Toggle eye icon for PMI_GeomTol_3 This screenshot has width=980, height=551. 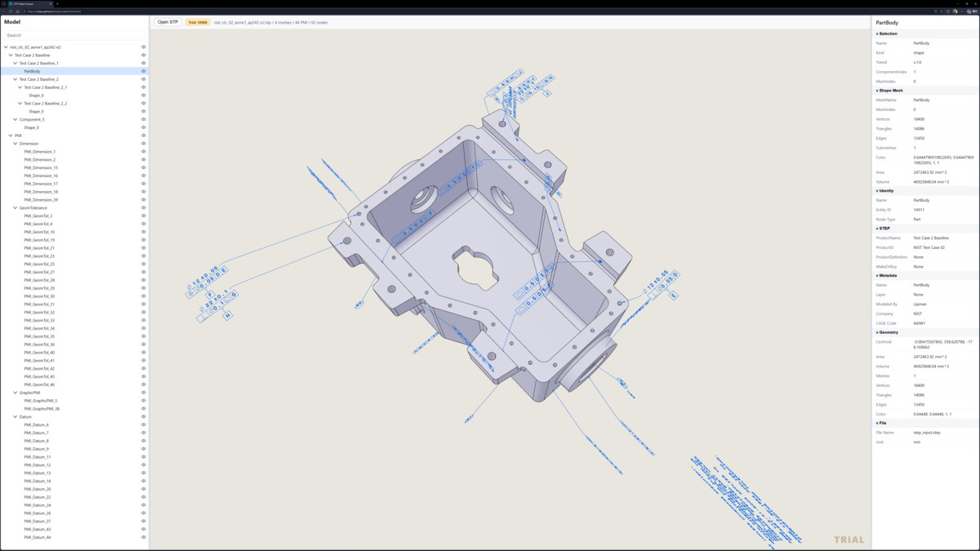(144, 216)
